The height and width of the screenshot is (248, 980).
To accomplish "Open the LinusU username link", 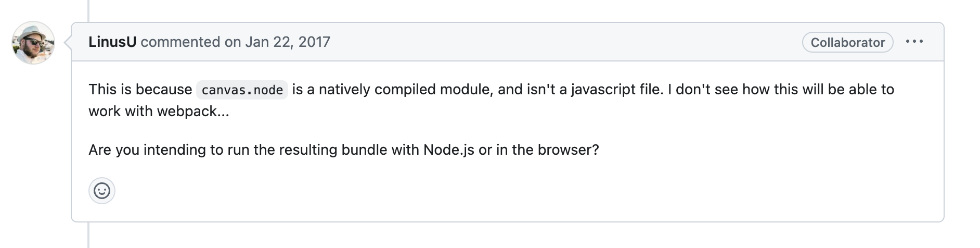I will point(112,42).
